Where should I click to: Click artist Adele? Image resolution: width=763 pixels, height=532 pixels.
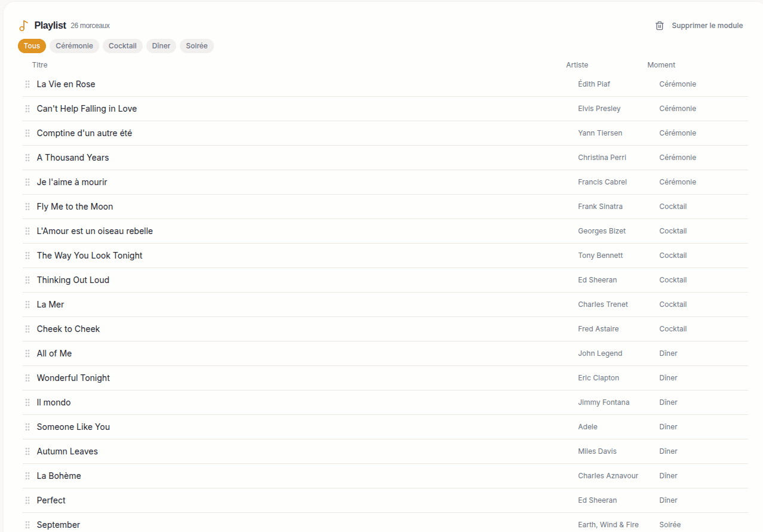click(x=588, y=427)
